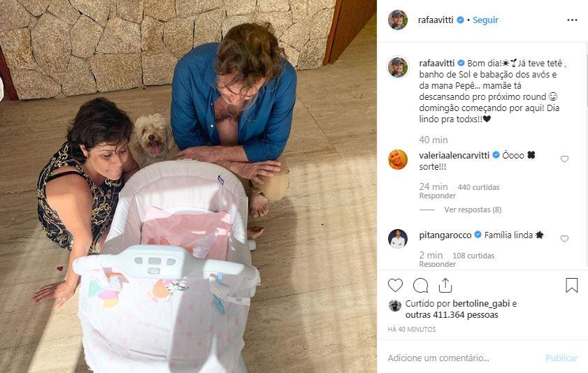The width and height of the screenshot is (588, 373).
Task: Click rafaavitti avatar beside the caption
Action: click(x=398, y=67)
